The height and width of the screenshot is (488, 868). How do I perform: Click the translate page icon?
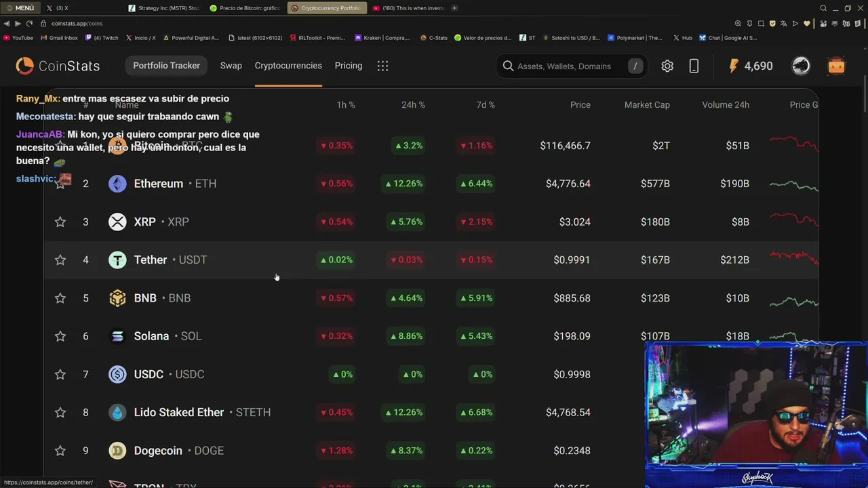point(785,23)
